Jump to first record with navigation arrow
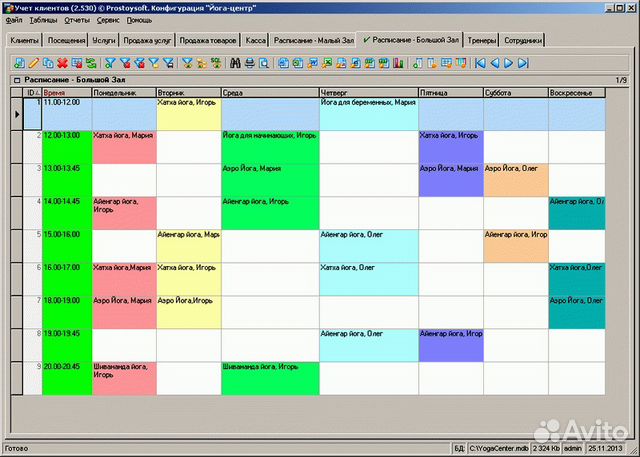Viewport: 640px width, 457px height. point(481,63)
